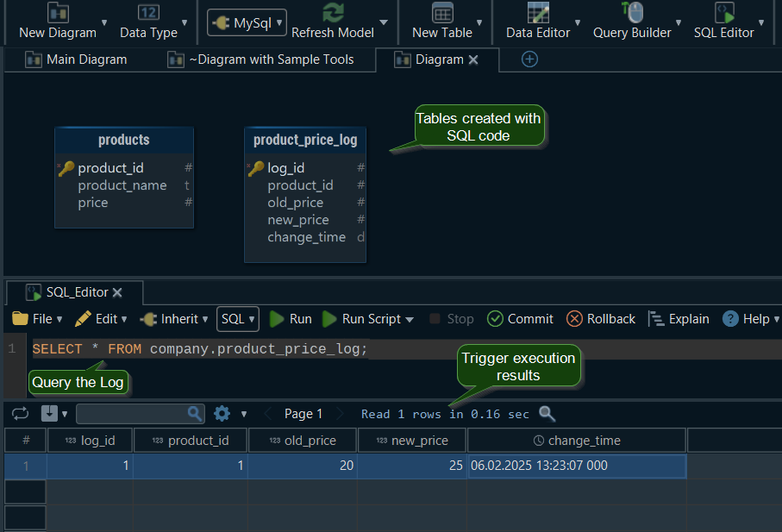
Task: Sort by change_time results column header
Action: pyautogui.click(x=577, y=441)
